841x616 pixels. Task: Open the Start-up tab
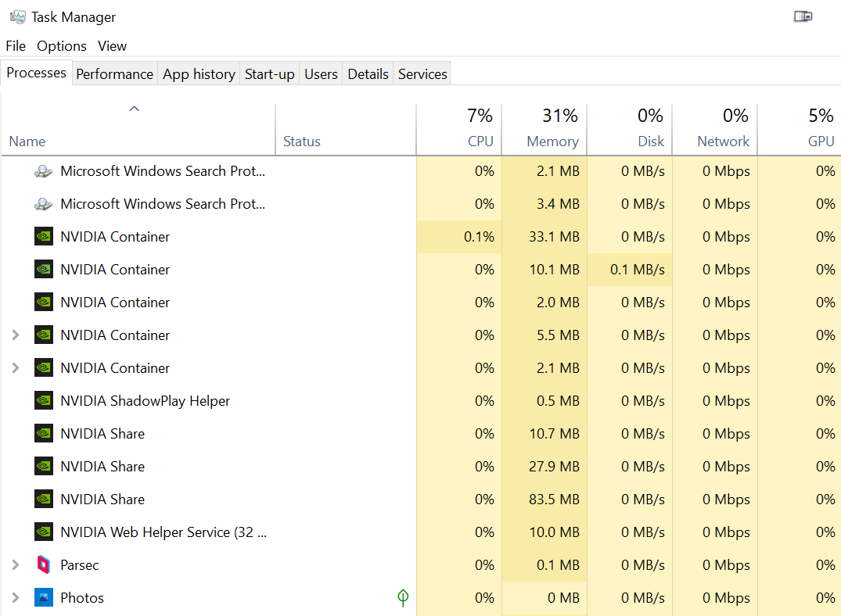click(269, 74)
